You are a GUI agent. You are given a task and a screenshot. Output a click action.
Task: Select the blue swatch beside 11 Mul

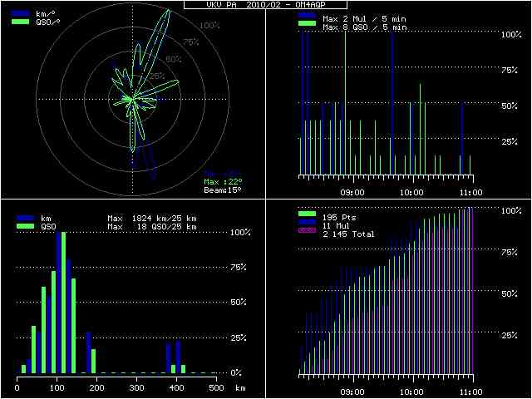tap(307, 222)
